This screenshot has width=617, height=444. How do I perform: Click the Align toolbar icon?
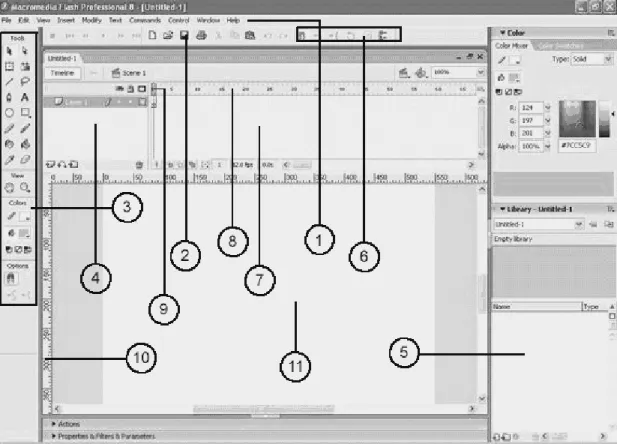[x=383, y=36]
